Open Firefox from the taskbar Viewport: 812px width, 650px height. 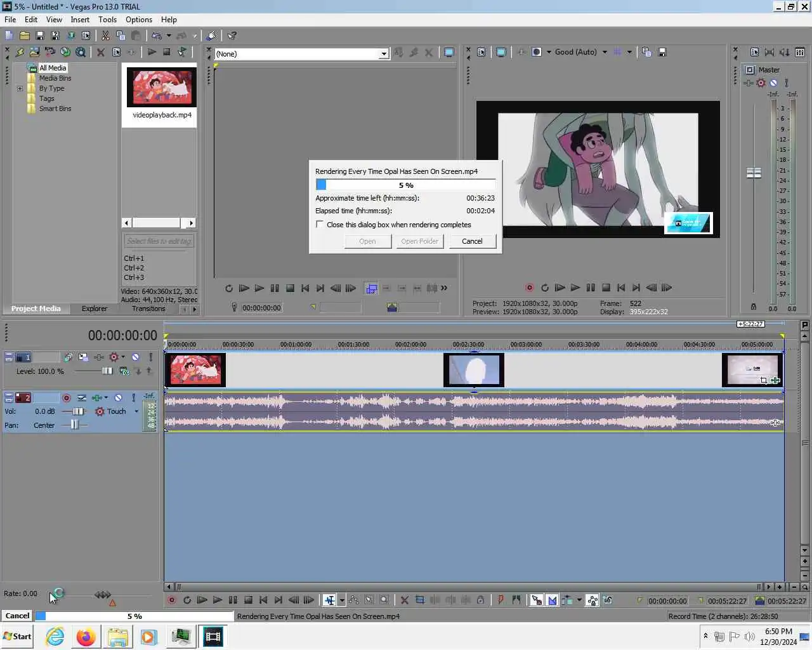tap(86, 637)
